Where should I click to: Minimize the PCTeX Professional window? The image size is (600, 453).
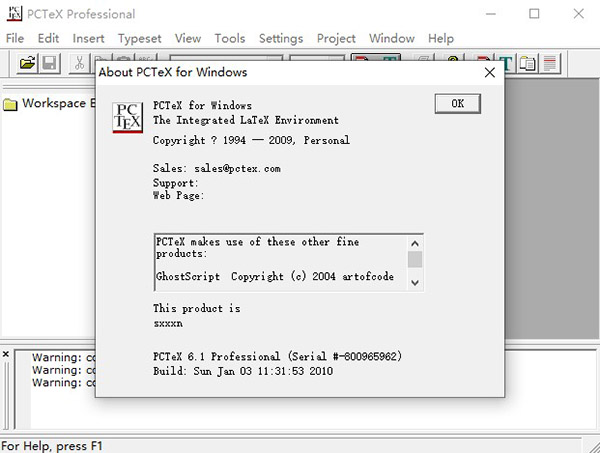click(x=491, y=14)
